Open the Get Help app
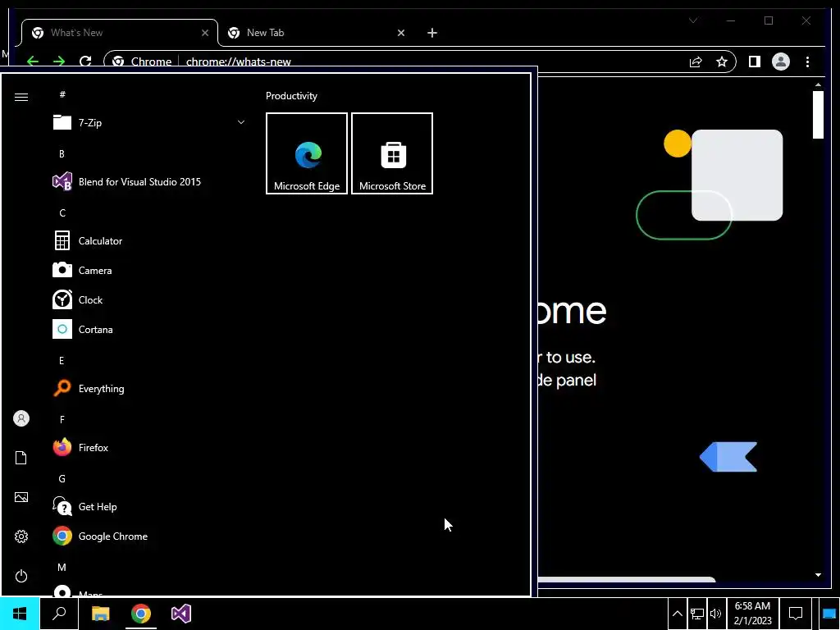840x630 pixels. click(x=149, y=507)
